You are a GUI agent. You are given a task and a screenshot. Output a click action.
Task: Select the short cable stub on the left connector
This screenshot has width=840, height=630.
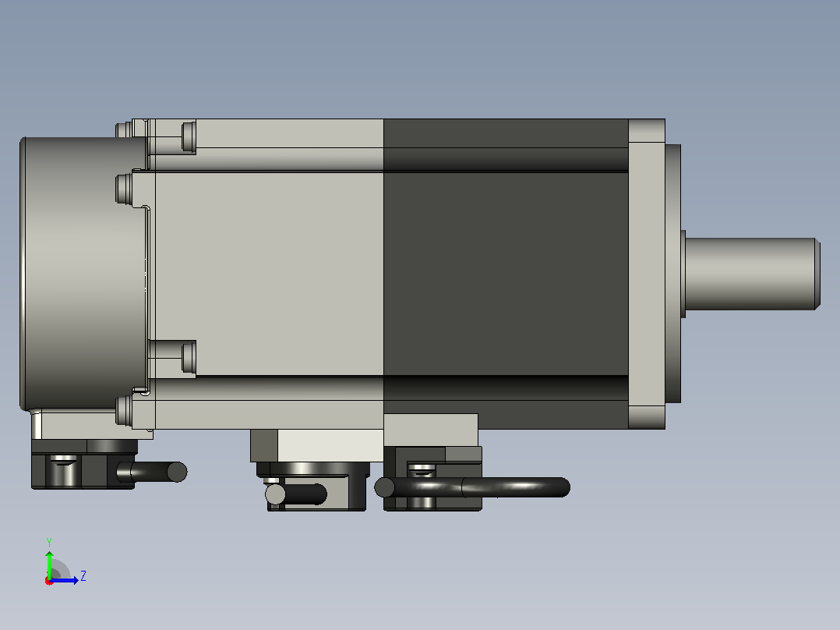[x=154, y=472]
